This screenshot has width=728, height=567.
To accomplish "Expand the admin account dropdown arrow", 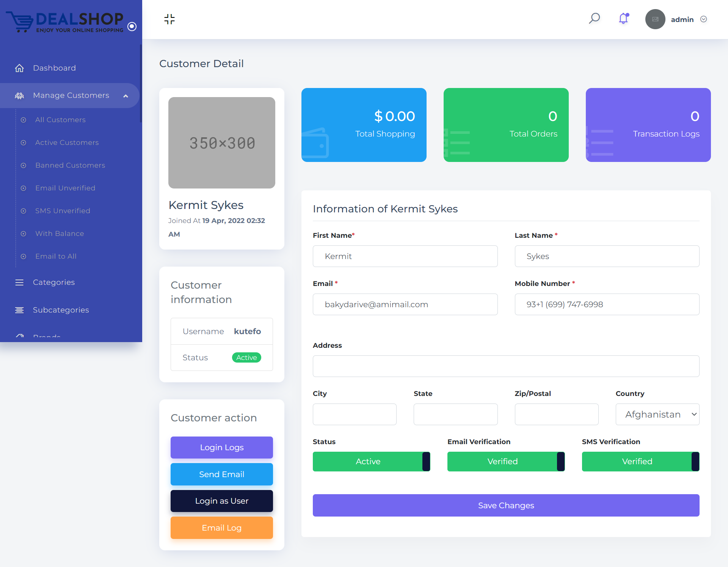I will click(x=704, y=19).
